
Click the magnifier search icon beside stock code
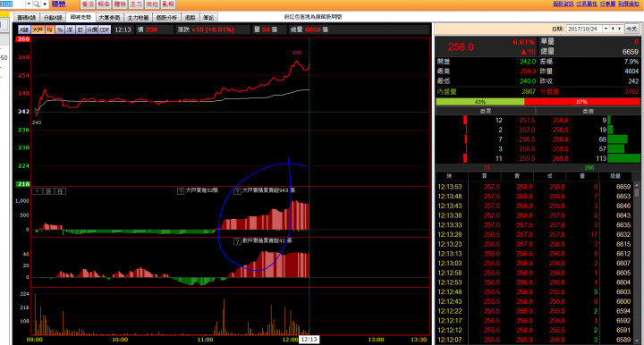(x=37, y=4)
